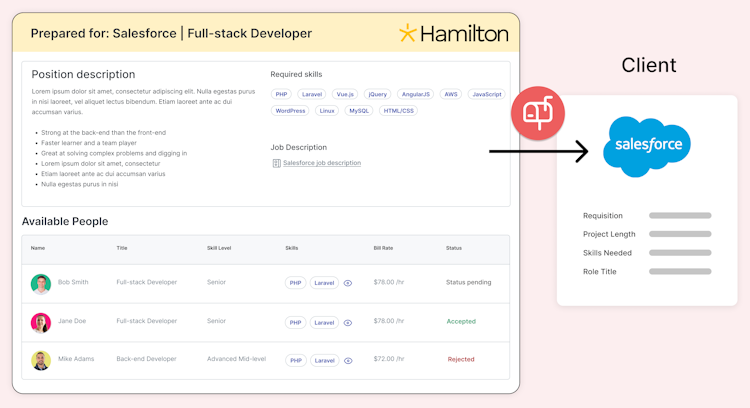Click the Salesforce cloud logo
The image size is (750, 408).
647,146
